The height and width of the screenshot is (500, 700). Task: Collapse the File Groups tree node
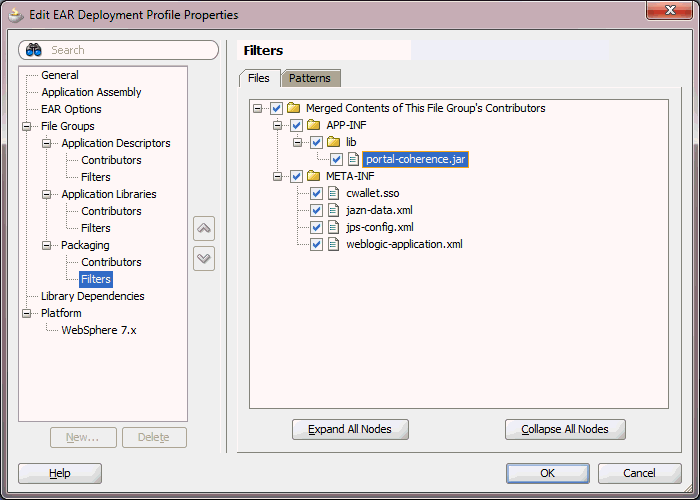coord(27,126)
